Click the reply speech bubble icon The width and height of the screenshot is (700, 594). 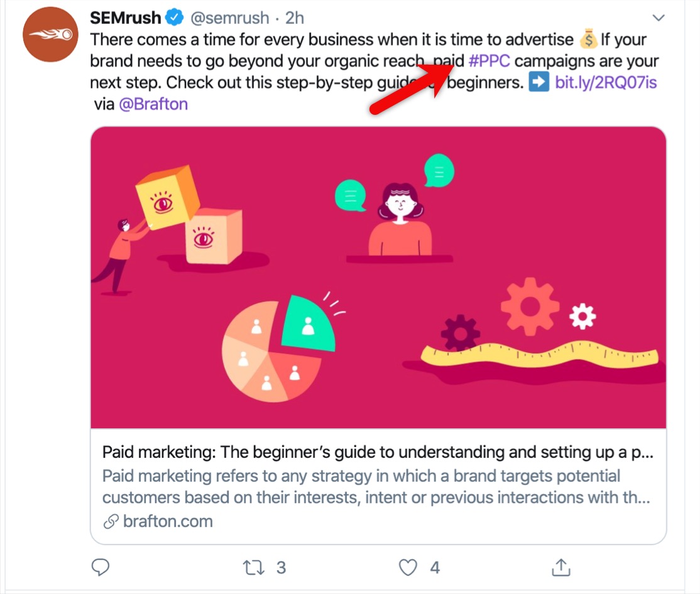pos(101,567)
